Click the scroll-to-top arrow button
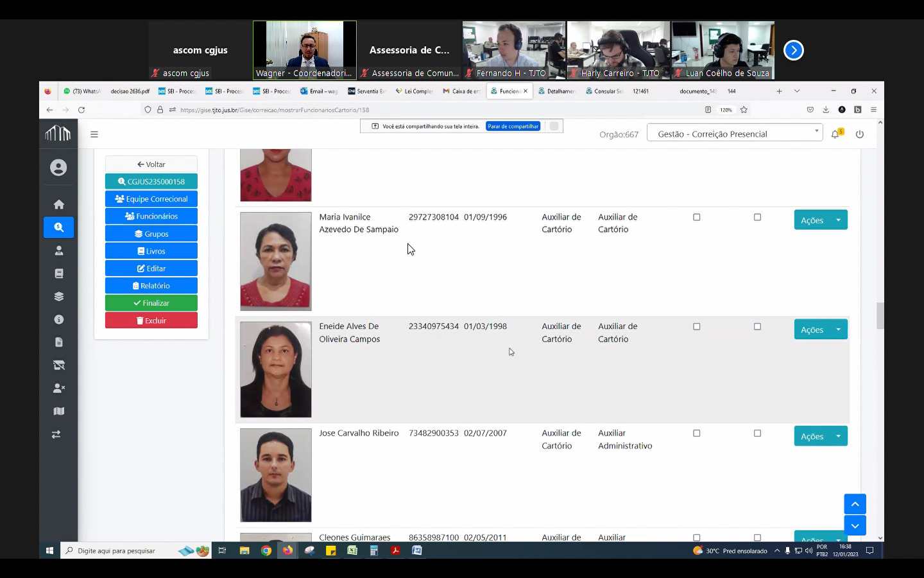Viewport: 924px width, 578px height. coord(855,504)
